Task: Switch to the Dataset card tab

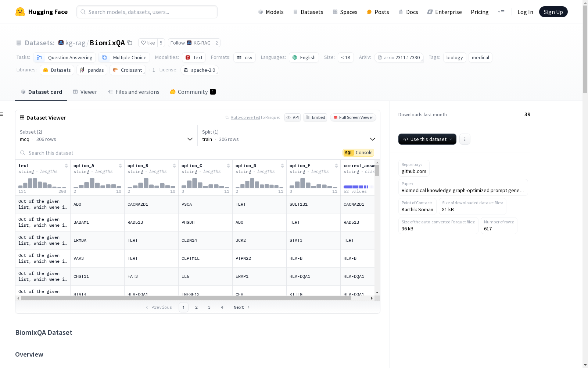Action: pyautogui.click(x=41, y=92)
